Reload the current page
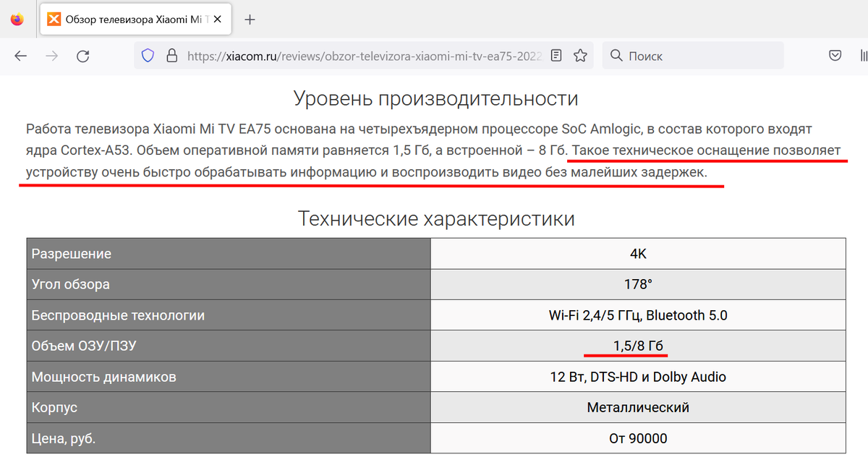Viewport: 868px width, 457px height. click(x=83, y=55)
